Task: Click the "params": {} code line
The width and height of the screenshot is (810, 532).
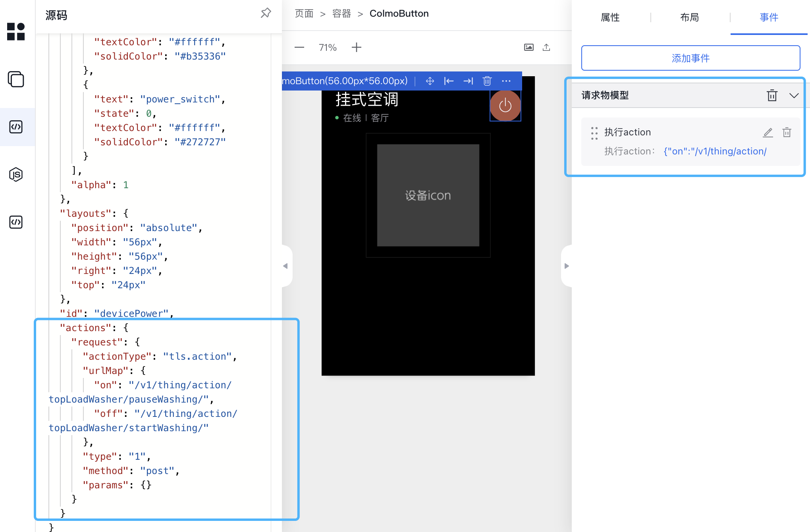Action: click(x=117, y=485)
